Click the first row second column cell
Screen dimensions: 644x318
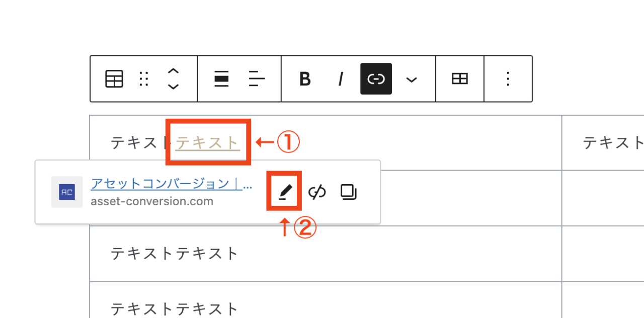tap(603, 143)
